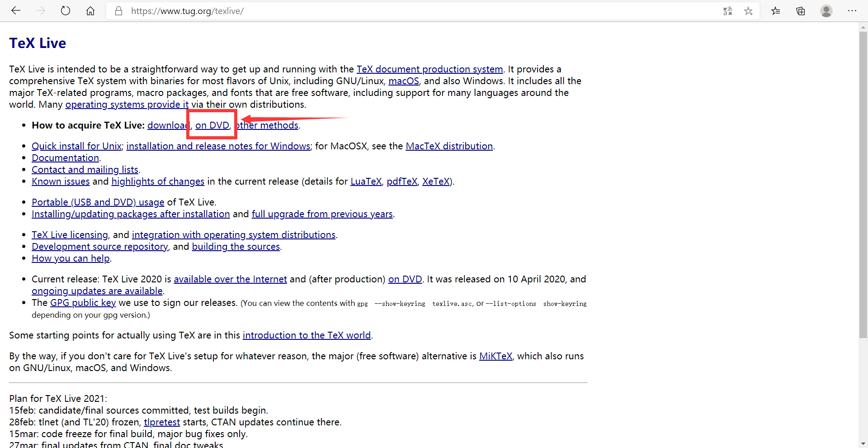Open Portable (USB and DVD) usage
The height and width of the screenshot is (448, 868).
98,202
